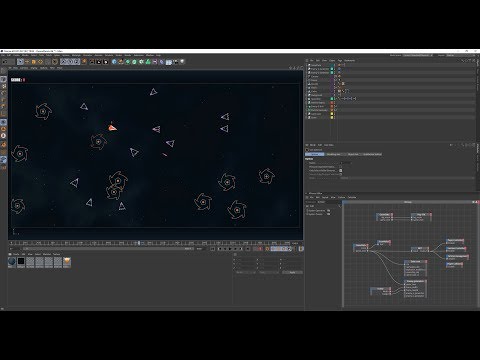Expand the first object in Object Manager tree

[x=307, y=65]
